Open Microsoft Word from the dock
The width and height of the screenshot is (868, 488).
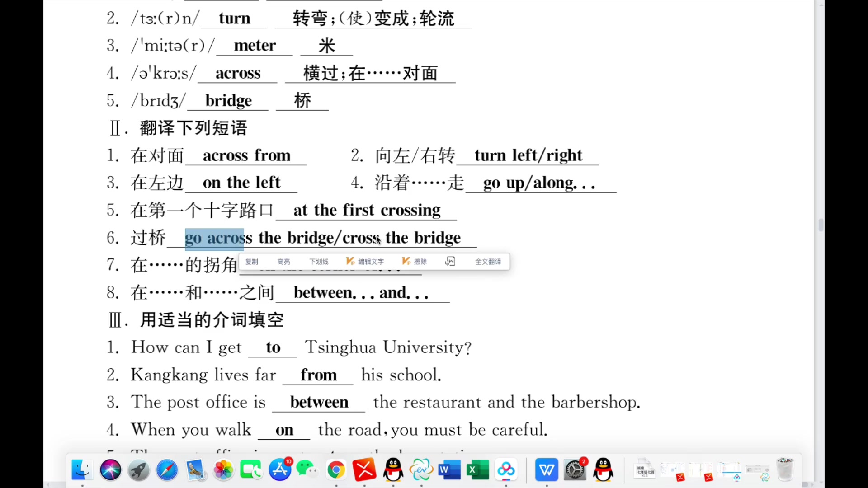(x=449, y=470)
